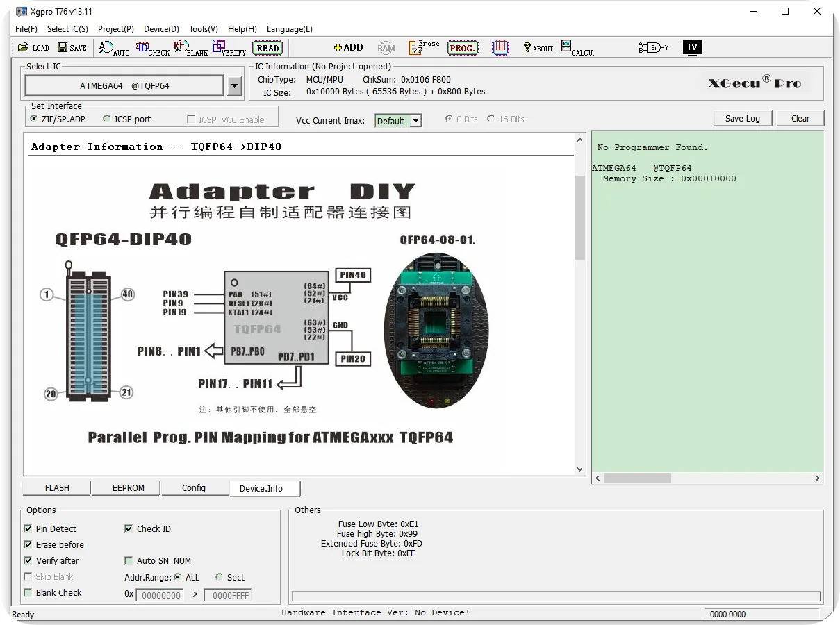Open the CALCU. calculator tool
The image size is (840, 625).
(x=577, y=48)
